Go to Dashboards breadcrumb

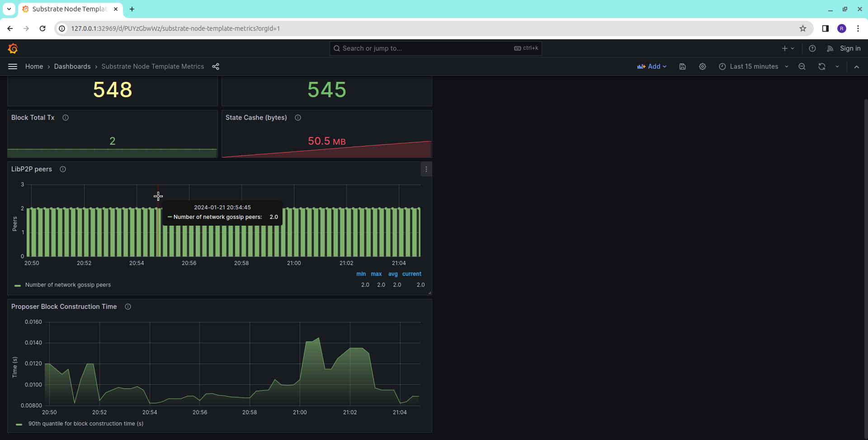(x=72, y=66)
